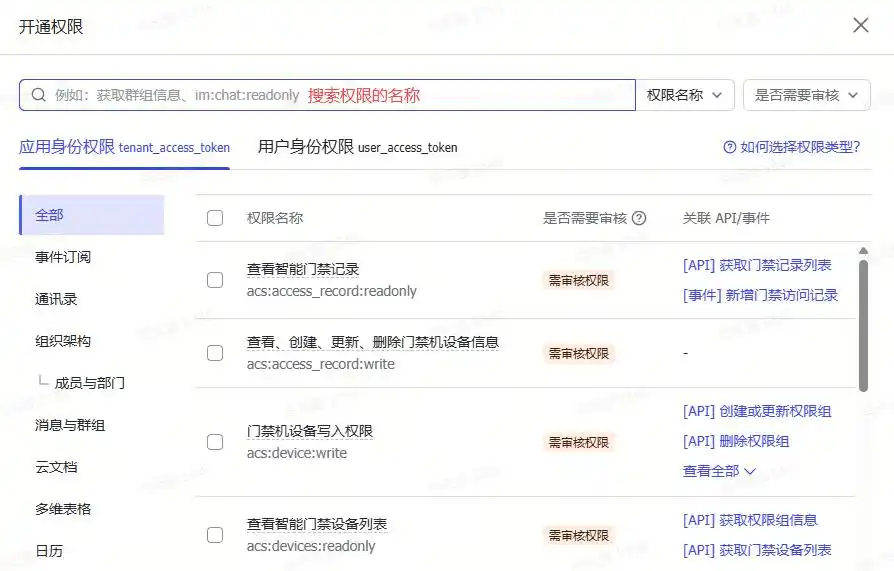The width and height of the screenshot is (894, 571).
Task: Tick checkbox for 查看智能门禁设备列表
Action: [215, 535]
